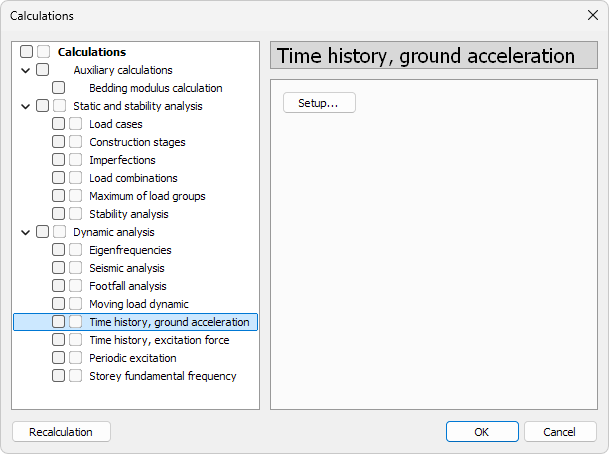
Task: Tick the first checkbox of Static and stability analysis
Action: [x=43, y=105]
